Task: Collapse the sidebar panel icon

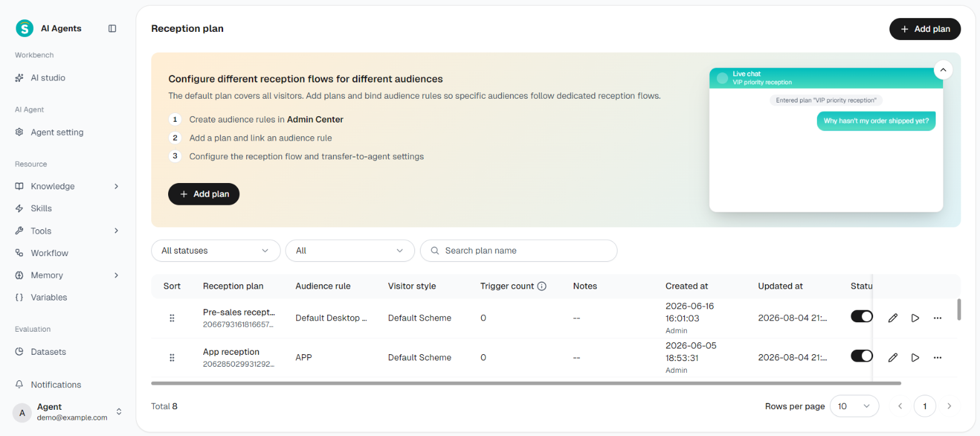Action: click(112, 28)
